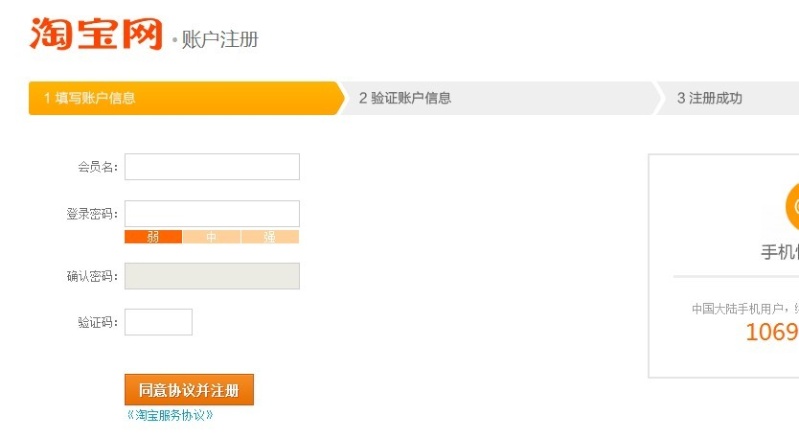Click the orange 淘宝网 logo
The image size is (799, 439).
tap(96, 34)
